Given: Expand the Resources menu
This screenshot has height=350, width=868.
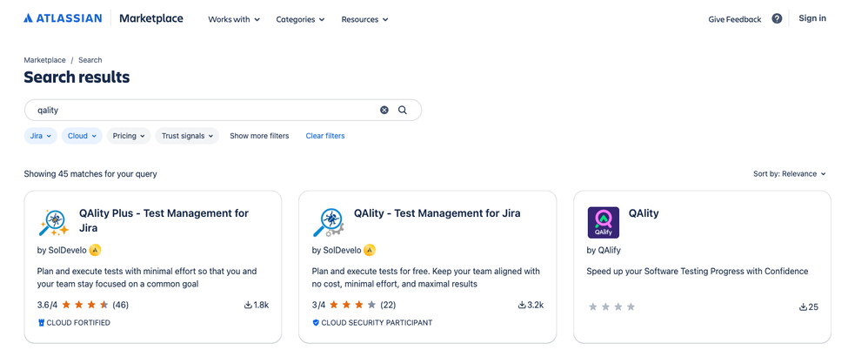Looking at the screenshot, I should click(364, 19).
